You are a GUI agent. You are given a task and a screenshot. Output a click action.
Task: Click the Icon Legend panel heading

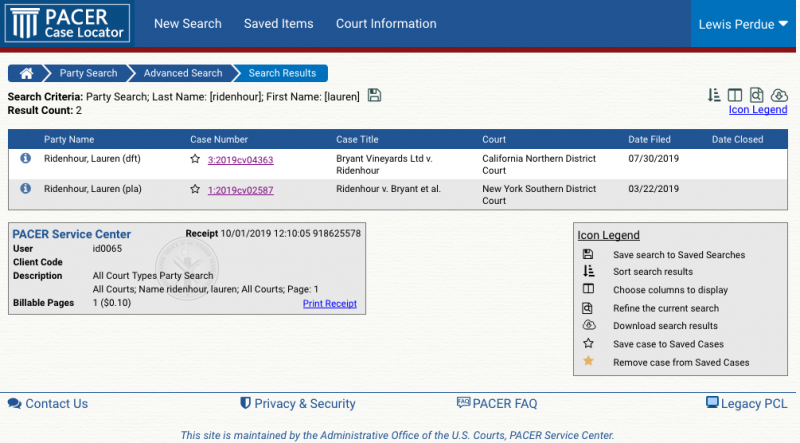608,235
